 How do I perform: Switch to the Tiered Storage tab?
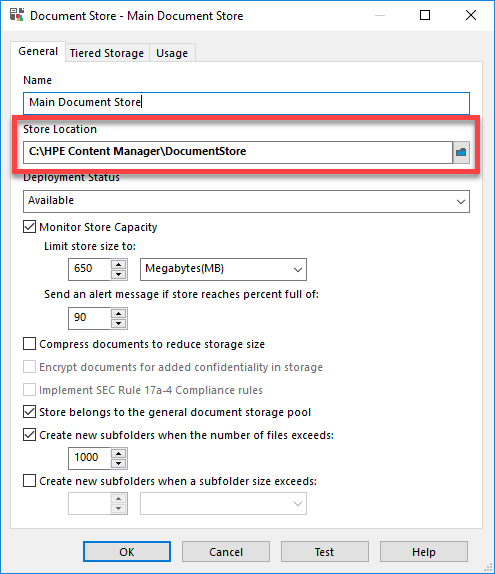107,53
